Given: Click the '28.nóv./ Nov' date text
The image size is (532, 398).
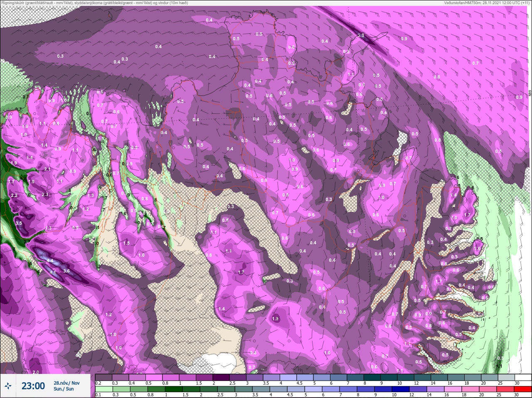Looking at the screenshot, I should tap(66, 383).
